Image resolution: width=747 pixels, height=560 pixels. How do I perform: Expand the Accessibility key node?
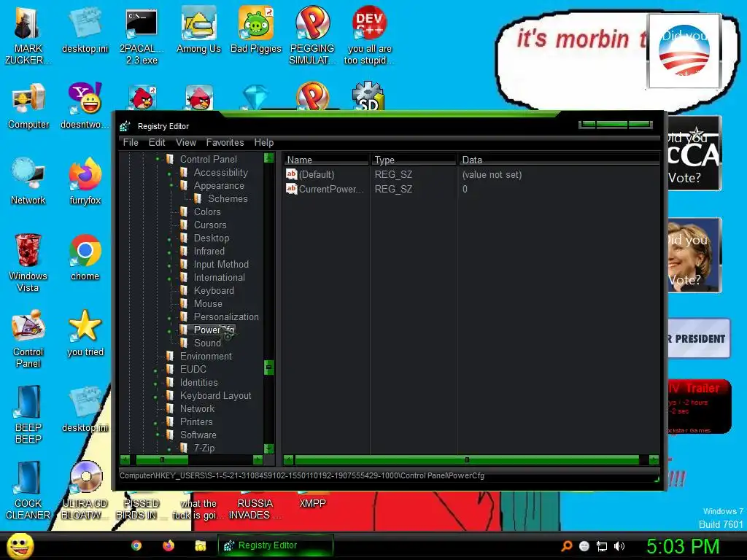(x=169, y=174)
